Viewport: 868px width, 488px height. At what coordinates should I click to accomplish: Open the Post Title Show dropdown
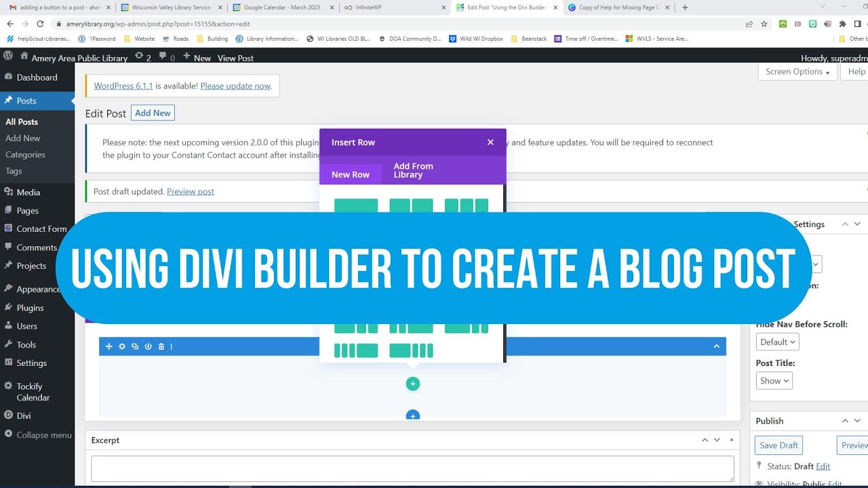[x=774, y=381]
